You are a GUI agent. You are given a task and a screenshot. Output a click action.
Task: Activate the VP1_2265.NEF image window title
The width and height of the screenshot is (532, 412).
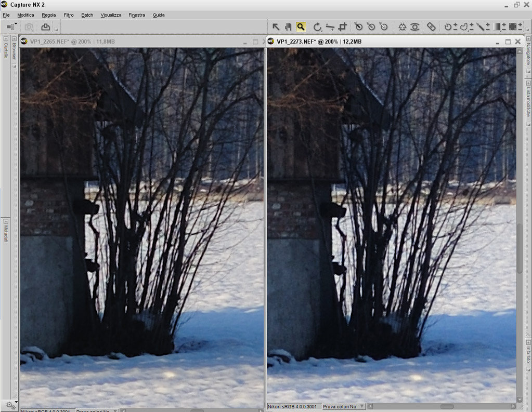click(72, 42)
